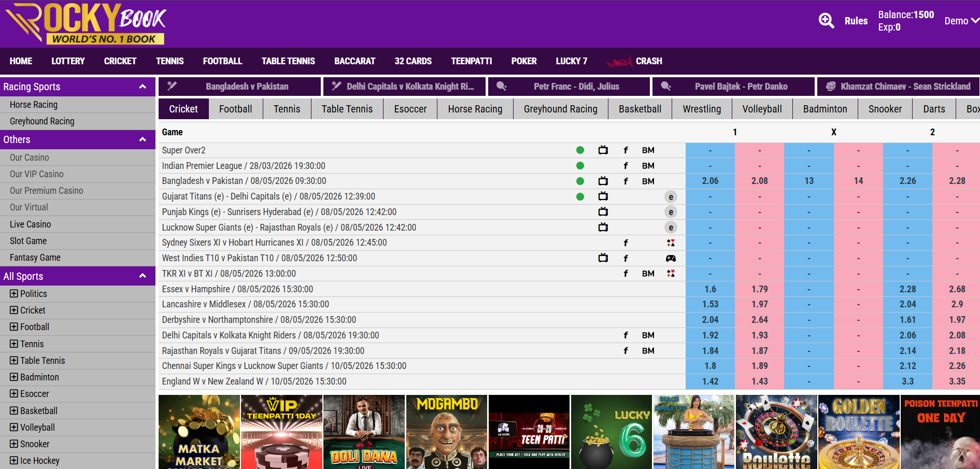Click the BM icon for Rajasthan Royals v Gujarat Titans
Screen dimensions: 980x469
pyautogui.click(x=648, y=351)
